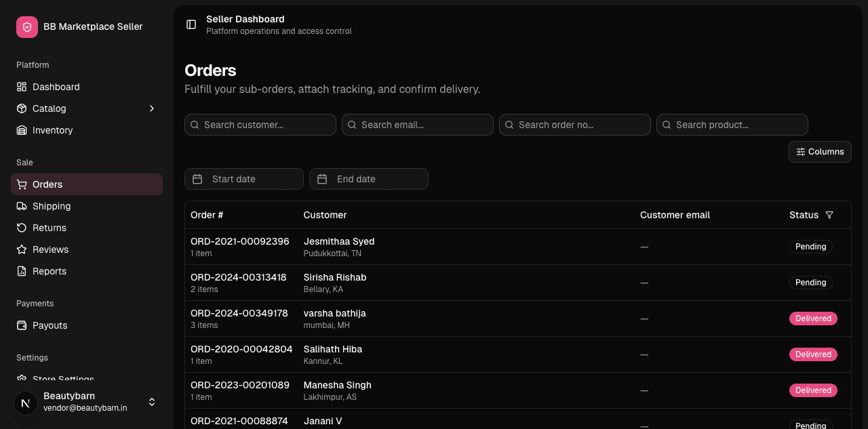Open the Start date picker

244,179
